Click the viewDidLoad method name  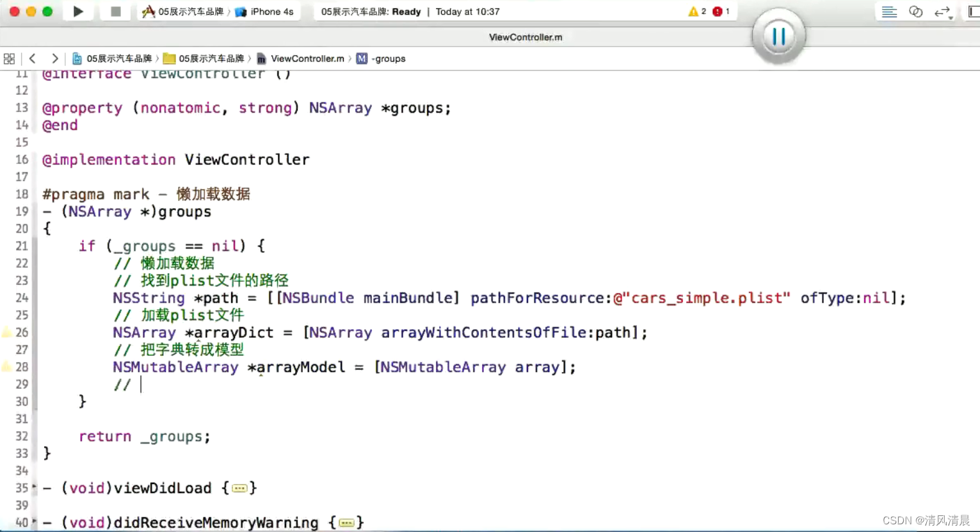[x=163, y=488]
